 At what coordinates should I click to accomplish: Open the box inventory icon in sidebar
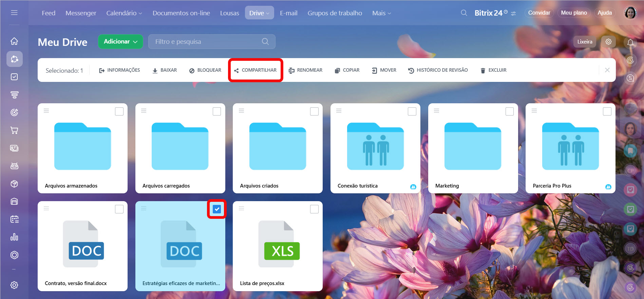pos(14,184)
